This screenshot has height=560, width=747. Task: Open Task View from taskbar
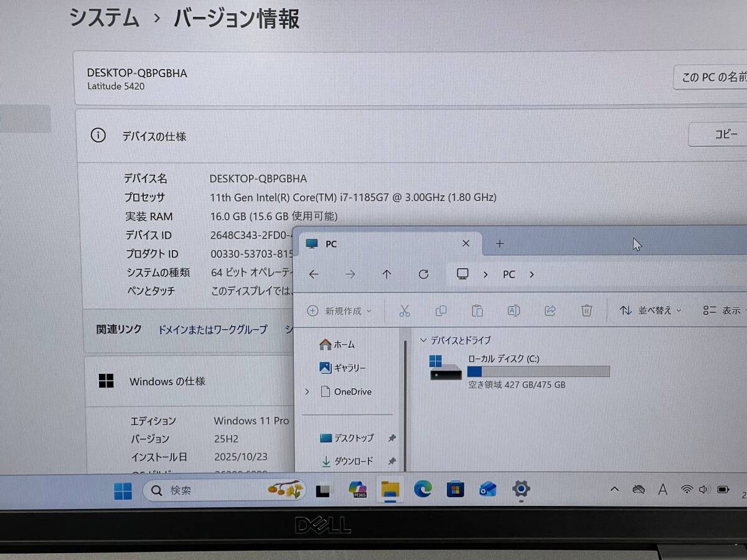pos(323,490)
